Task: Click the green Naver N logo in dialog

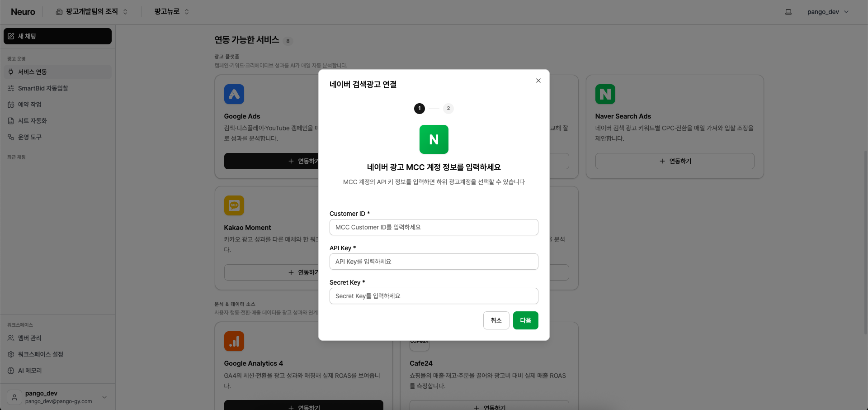Action: pos(434,139)
